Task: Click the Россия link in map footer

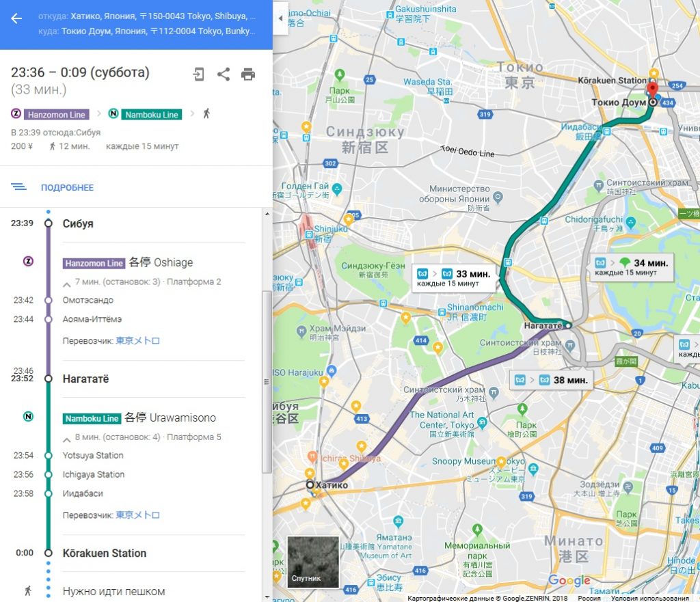Action: point(589,598)
